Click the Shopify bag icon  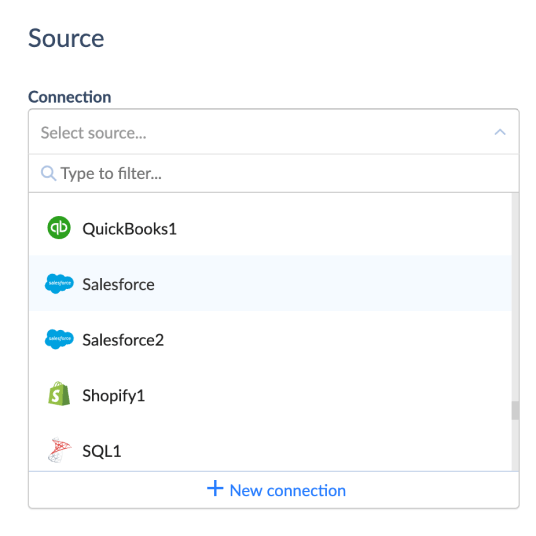click(x=59, y=394)
